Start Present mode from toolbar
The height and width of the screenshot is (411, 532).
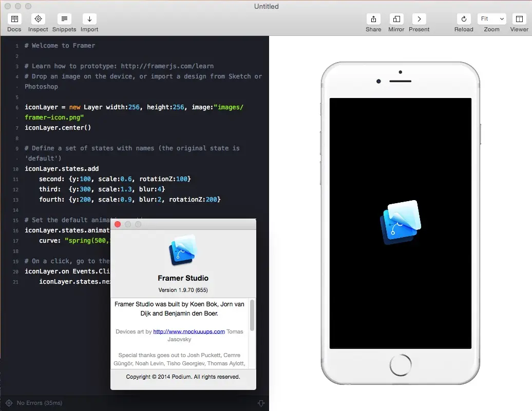click(x=419, y=19)
